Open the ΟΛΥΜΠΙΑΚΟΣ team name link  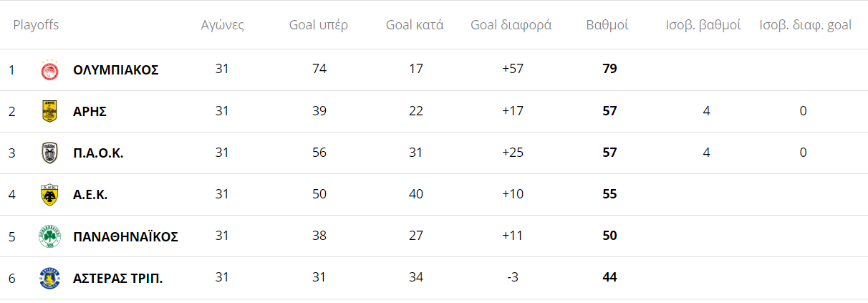tap(116, 69)
